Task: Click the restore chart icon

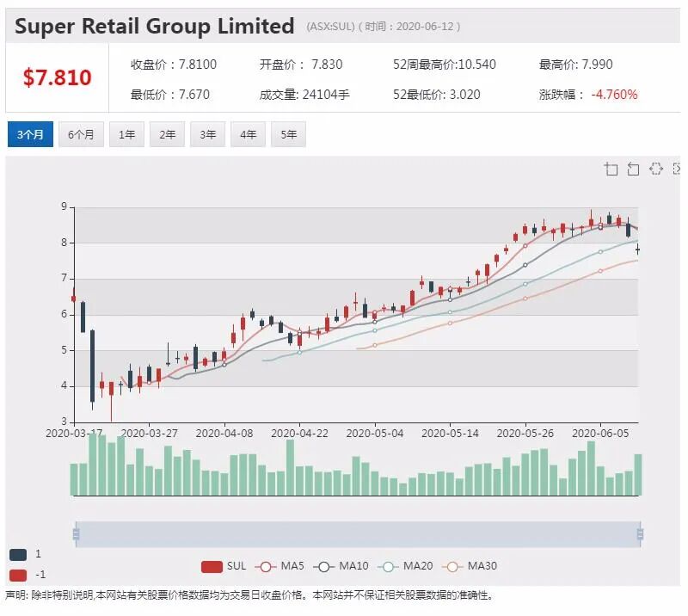Action: (x=655, y=169)
